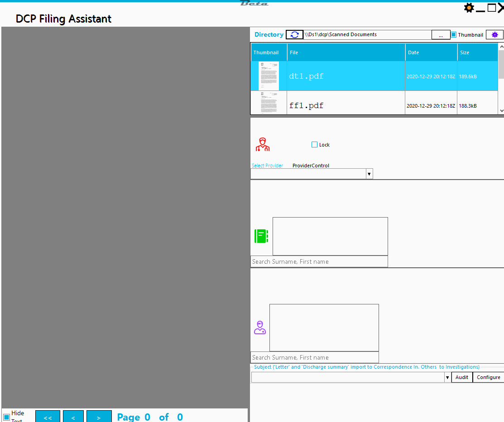Open the Subject dropdown list
The width and height of the screenshot is (504, 422).
(447, 377)
